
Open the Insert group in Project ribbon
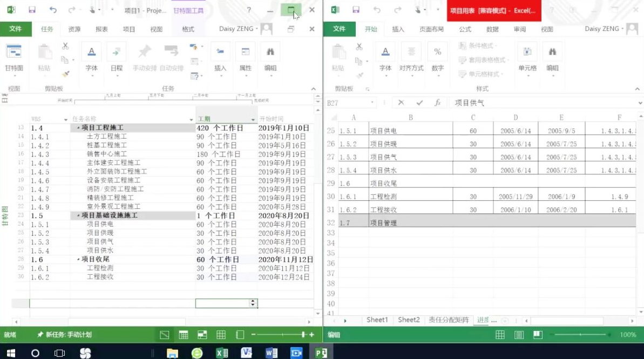[x=220, y=59]
